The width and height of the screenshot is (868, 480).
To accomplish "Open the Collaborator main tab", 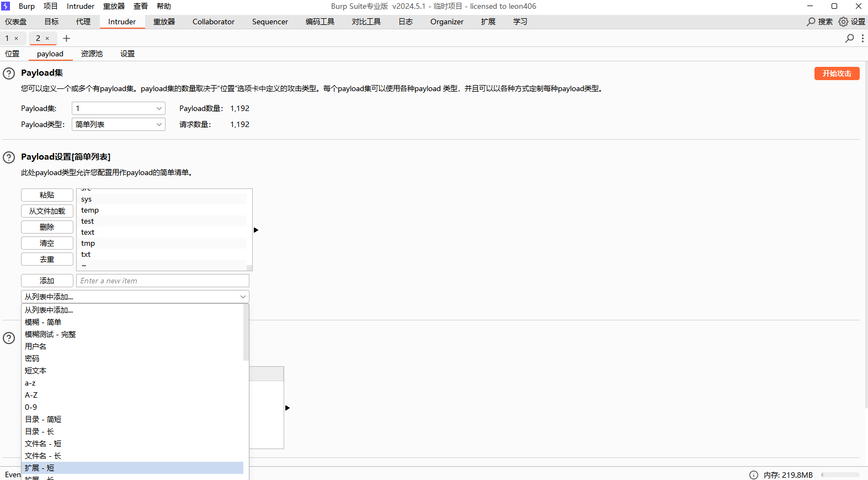I will [x=213, y=22].
